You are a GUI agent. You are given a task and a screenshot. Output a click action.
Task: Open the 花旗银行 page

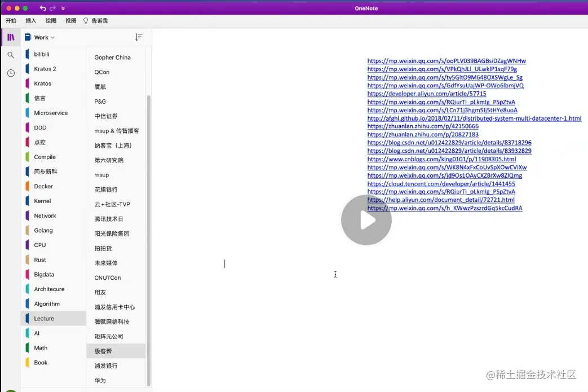click(116, 190)
